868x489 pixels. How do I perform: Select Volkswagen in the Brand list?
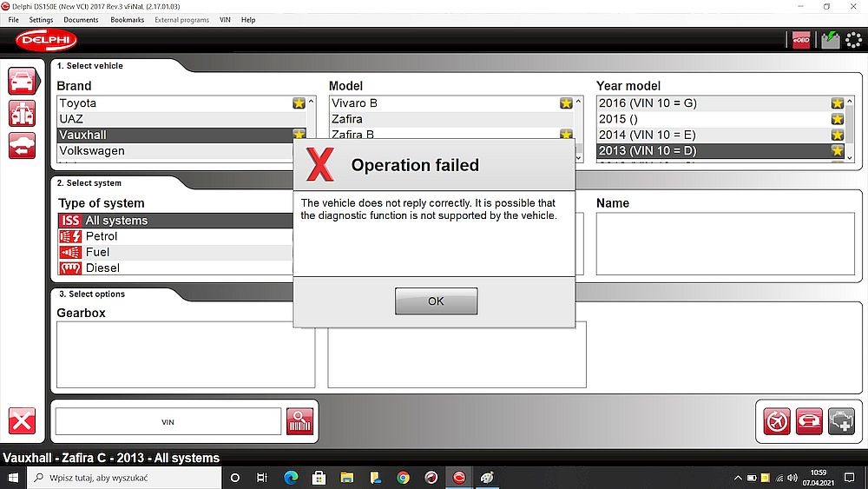coord(92,151)
